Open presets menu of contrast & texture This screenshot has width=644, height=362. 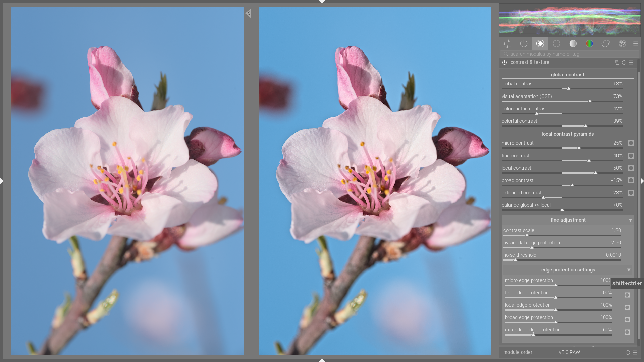tap(631, 63)
